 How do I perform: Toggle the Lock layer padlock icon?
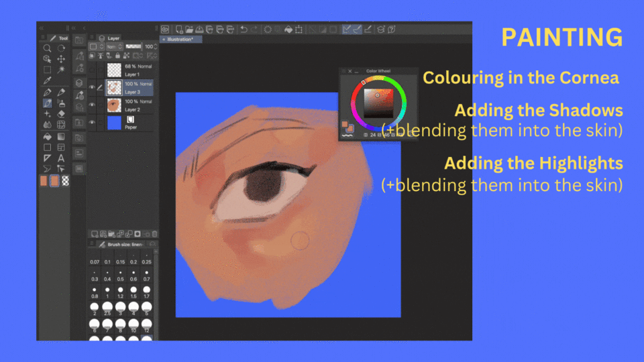tap(117, 56)
